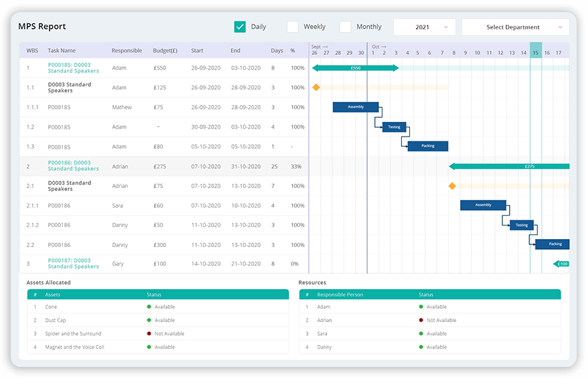Open the Select Department dropdown

(515, 27)
